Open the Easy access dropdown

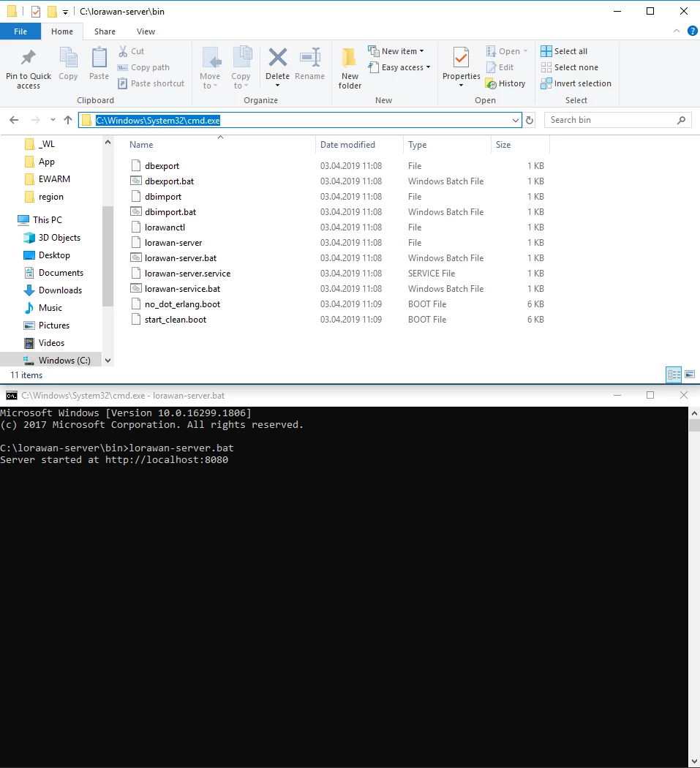coord(399,67)
